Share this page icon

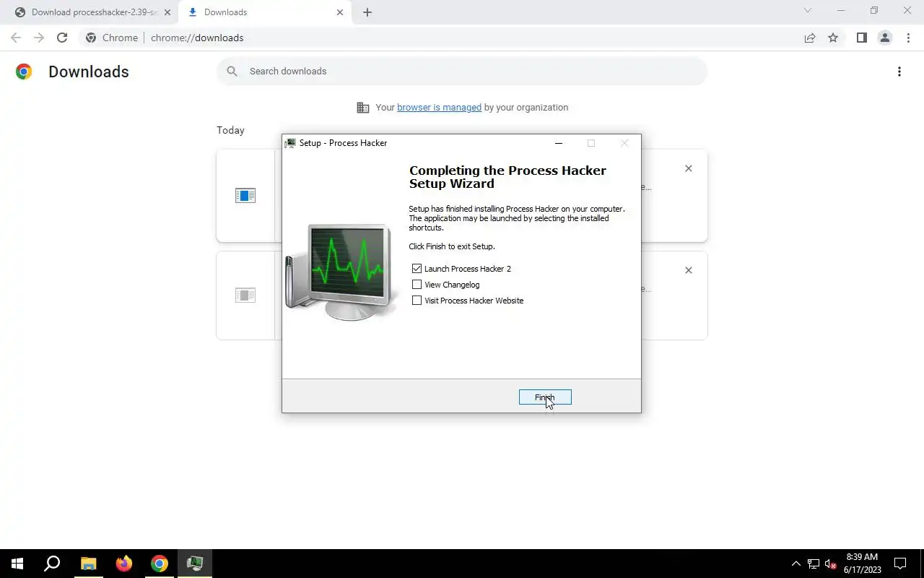(810, 38)
